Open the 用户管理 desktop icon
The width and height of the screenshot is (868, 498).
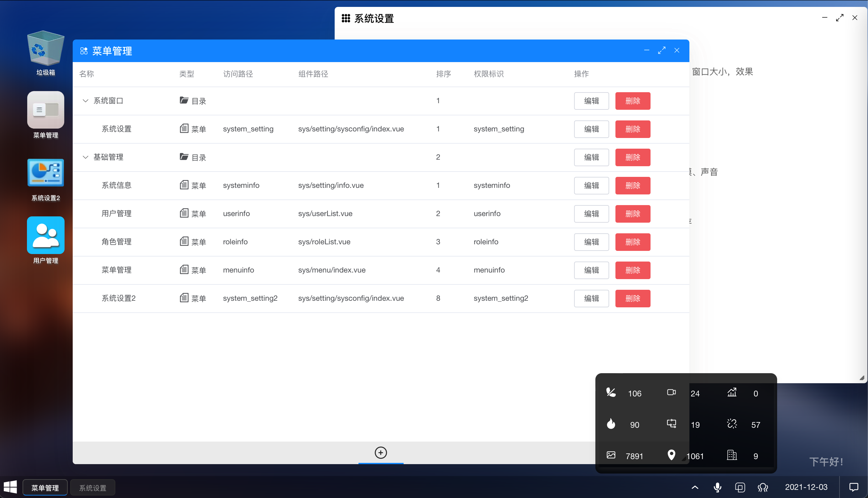point(45,235)
